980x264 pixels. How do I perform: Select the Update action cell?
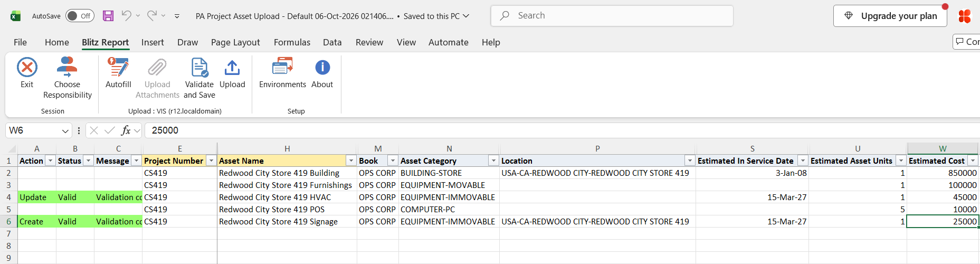tap(37, 197)
